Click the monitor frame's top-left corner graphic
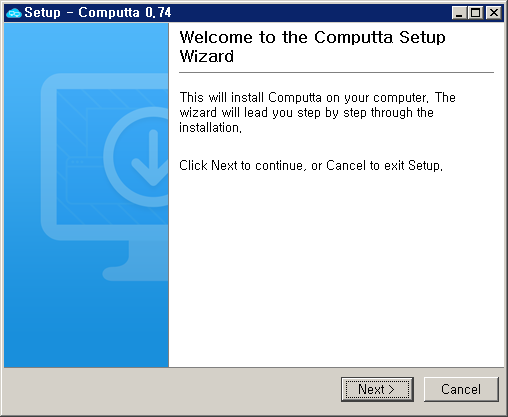The width and height of the screenshot is (508, 417). pos(50,83)
